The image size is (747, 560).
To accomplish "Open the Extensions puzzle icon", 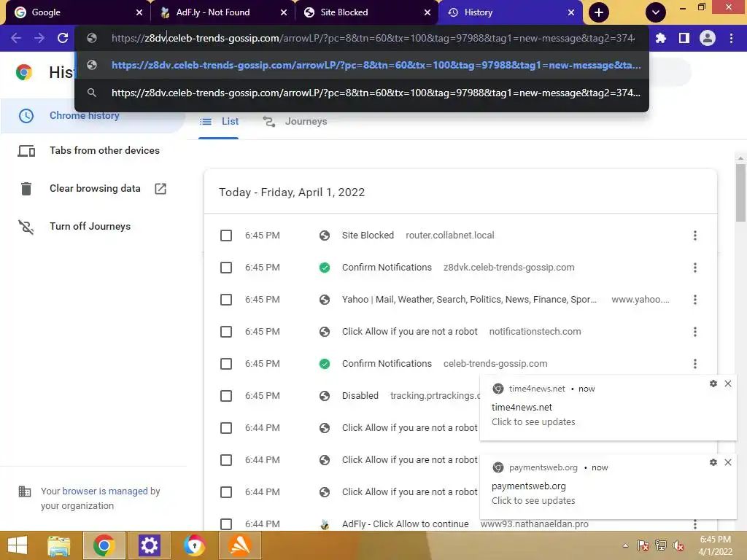I will [x=661, y=38].
